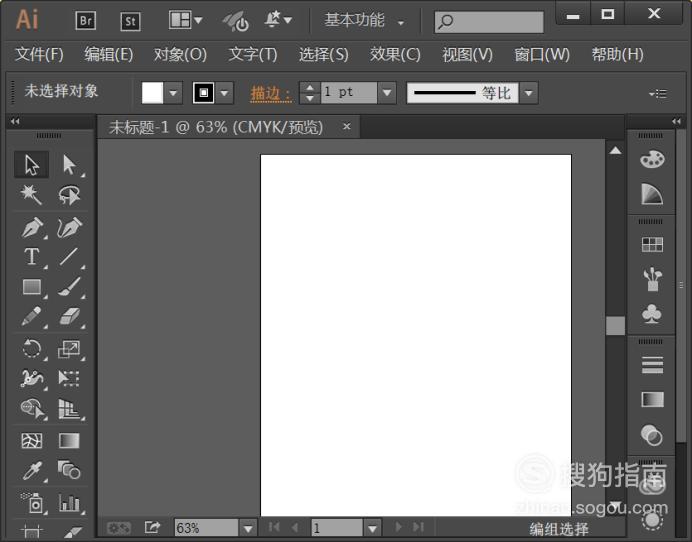
Task: Open the stroke color dropdown arrow
Action: (224, 93)
